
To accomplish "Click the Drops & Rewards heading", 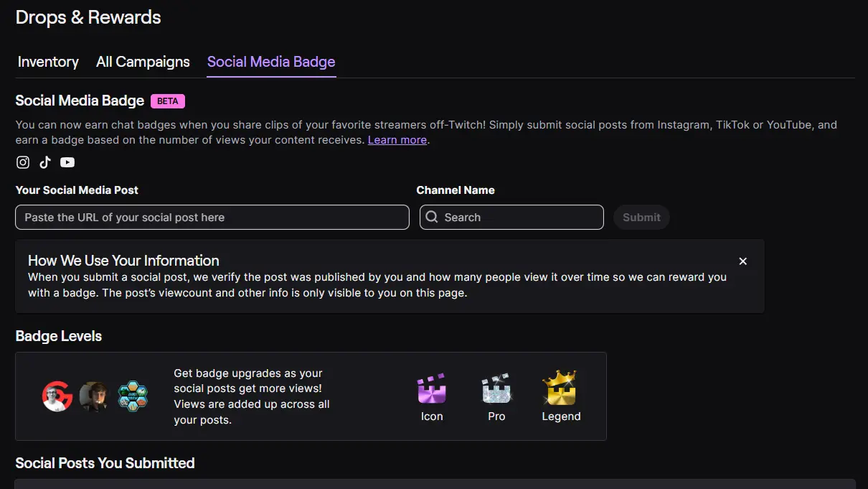I will tap(88, 17).
